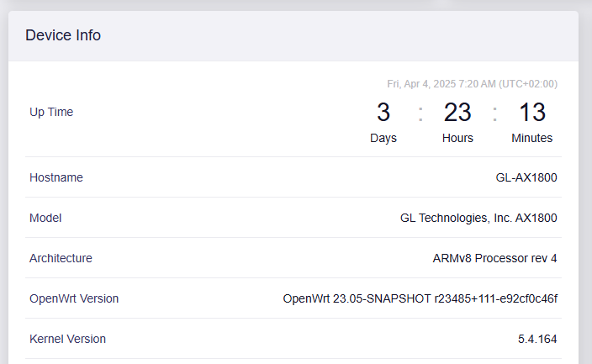Select the uptime minutes value 13
592x364 pixels.
point(532,112)
